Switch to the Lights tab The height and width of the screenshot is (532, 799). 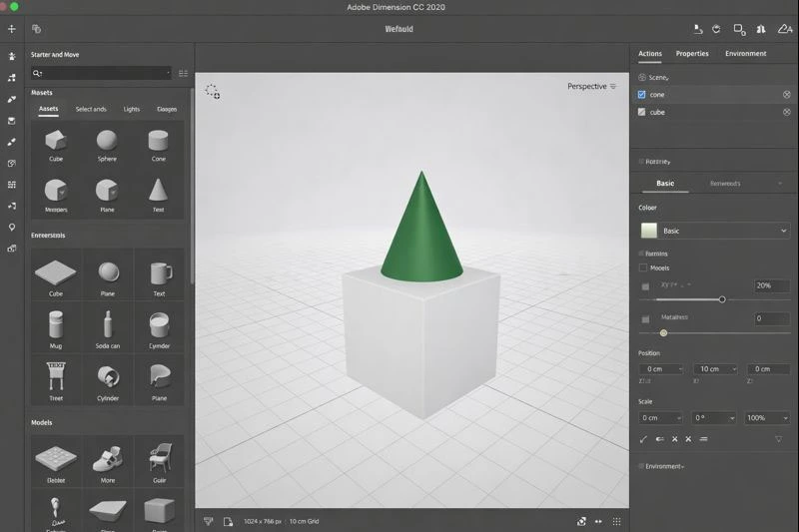(x=132, y=109)
